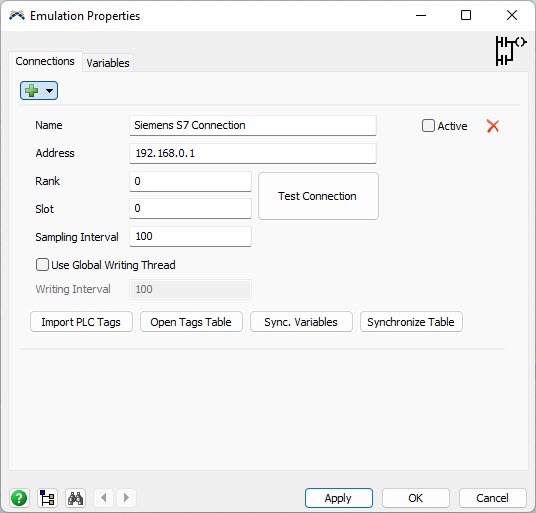Viewport: 536px width, 513px height.
Task: Click the green plus add connection icon
Action: click(32, 91)
